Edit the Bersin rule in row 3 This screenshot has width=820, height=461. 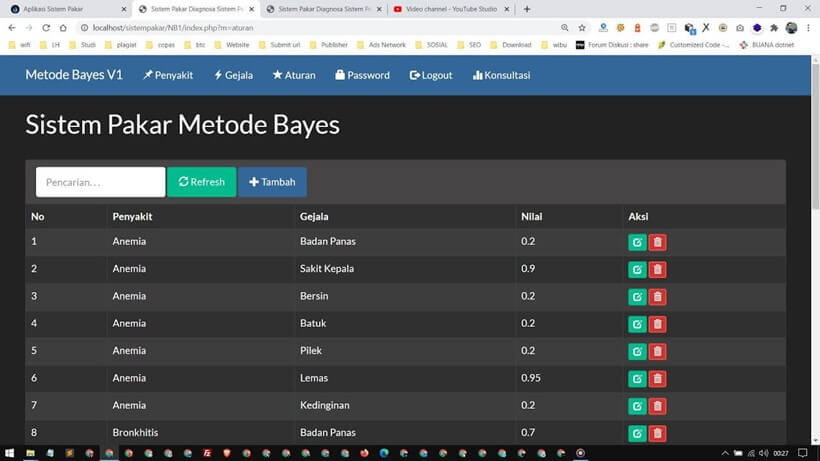(637, 296)
